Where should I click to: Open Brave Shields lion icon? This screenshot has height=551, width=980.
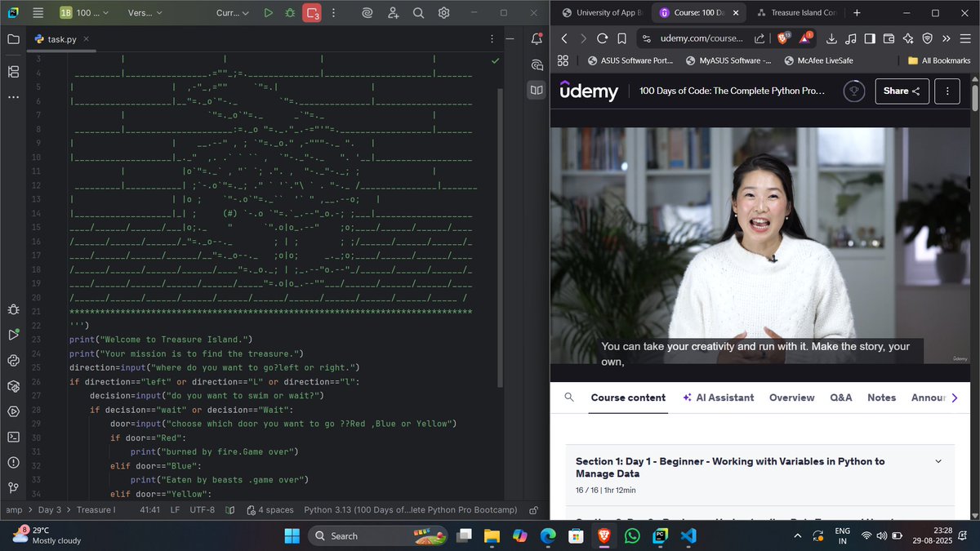click(782, 38)
